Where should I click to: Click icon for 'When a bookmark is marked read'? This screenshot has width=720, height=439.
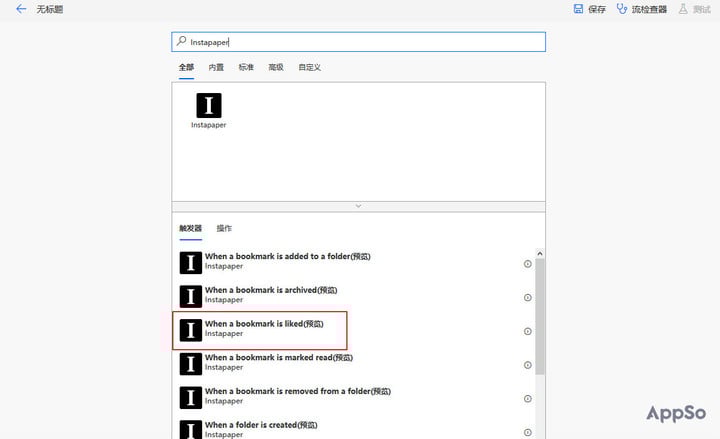[191, 364]
